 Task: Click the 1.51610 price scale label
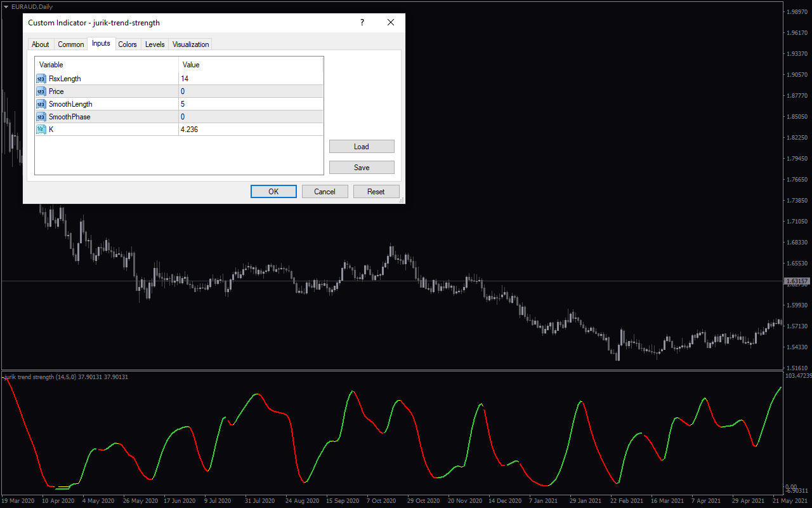tap(797, 368)
